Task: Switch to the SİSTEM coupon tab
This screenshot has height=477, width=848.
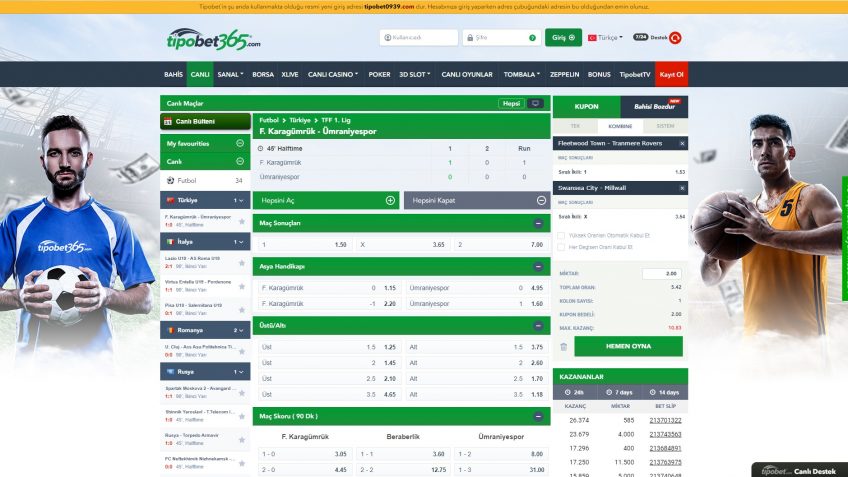Action: click(x=665, y=126)
